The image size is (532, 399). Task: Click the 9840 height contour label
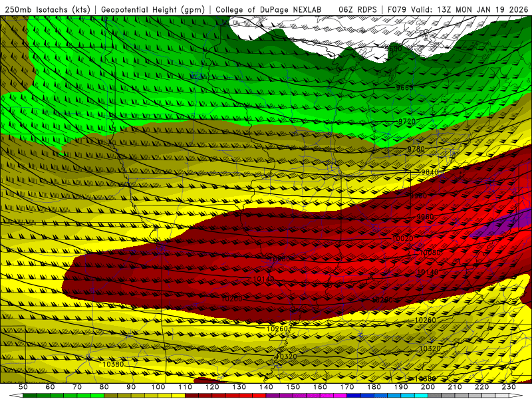430,172
